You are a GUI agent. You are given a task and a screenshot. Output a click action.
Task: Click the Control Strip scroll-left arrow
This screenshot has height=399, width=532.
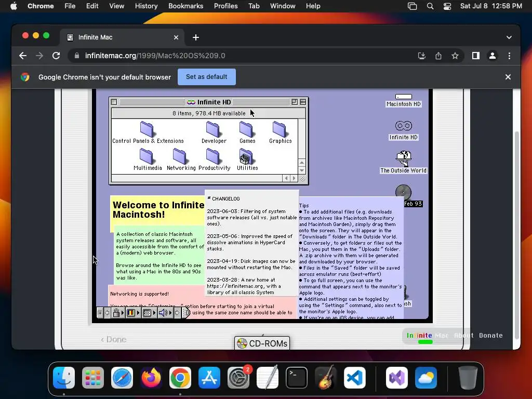pyautogui.click(x=107, y=312)
